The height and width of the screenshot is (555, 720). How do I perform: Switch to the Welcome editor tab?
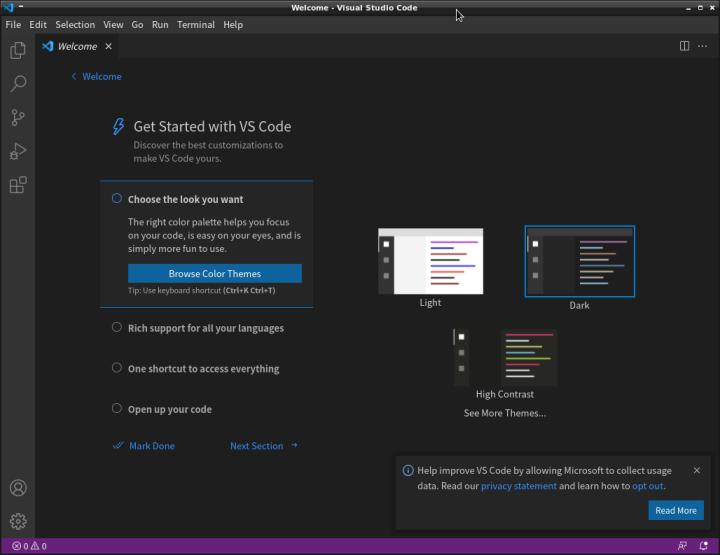tap(77, 46)
